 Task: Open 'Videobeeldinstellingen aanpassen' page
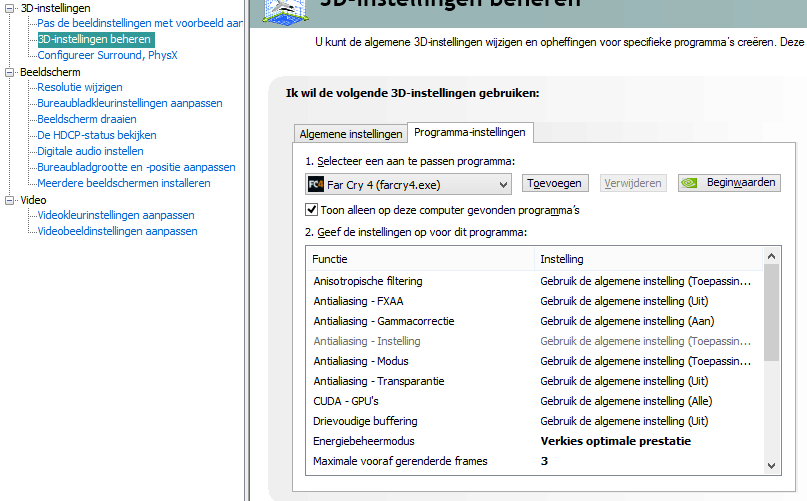(x=117, y=231)
